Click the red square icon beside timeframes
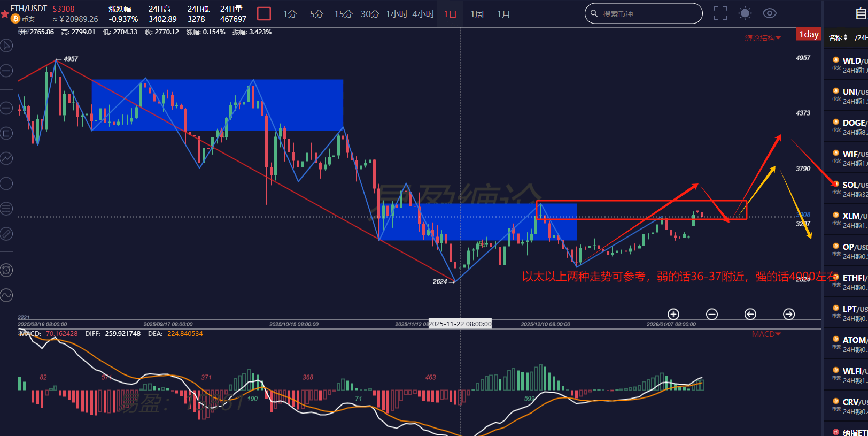868x436 pixels. coord(264,13)
